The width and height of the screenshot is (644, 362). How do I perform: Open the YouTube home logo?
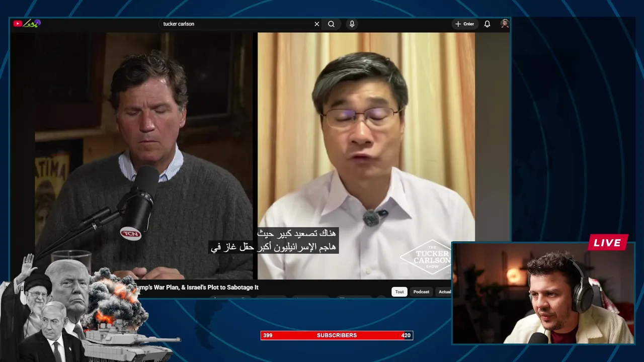(x=27, y=23)
